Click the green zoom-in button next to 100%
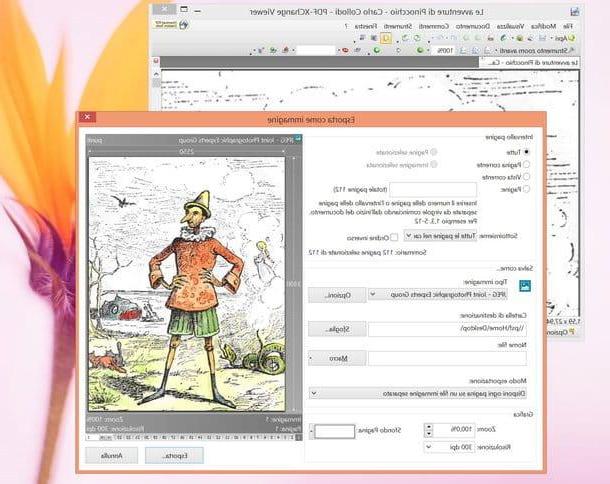The width and height of the screenshot is (610, 484). click(x=420, y=50)
